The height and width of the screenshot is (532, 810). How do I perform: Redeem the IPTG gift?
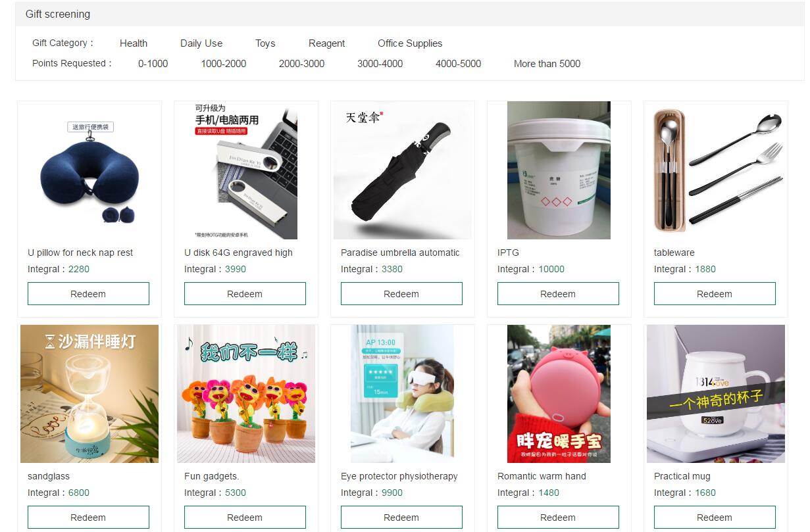point(558,294)
